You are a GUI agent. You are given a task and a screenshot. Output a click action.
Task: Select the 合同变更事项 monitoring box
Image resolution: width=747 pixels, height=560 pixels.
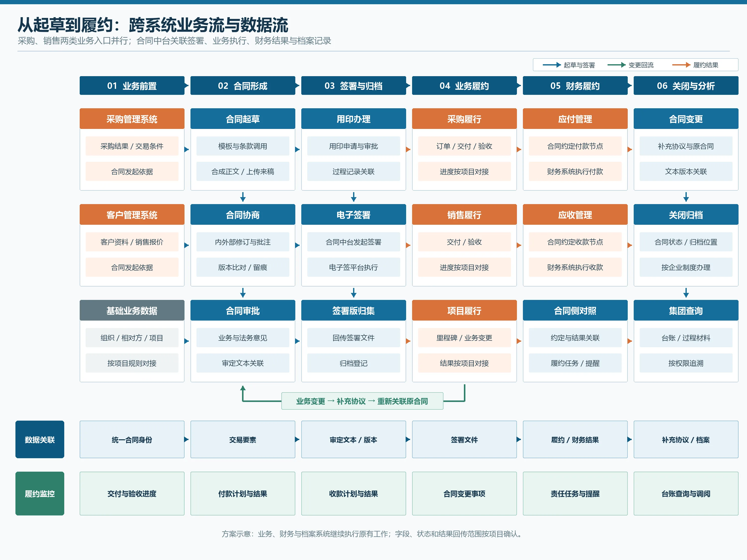coord(464,494)
